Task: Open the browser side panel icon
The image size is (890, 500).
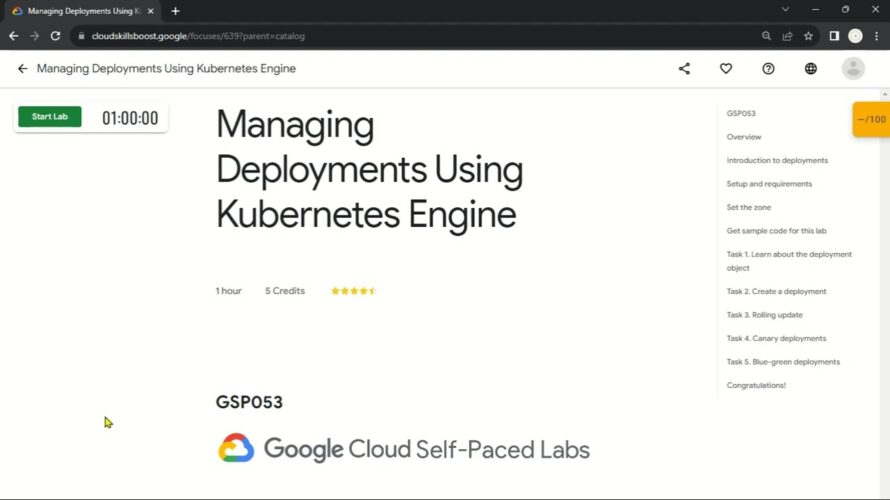Action: click(x=834, y=36)
